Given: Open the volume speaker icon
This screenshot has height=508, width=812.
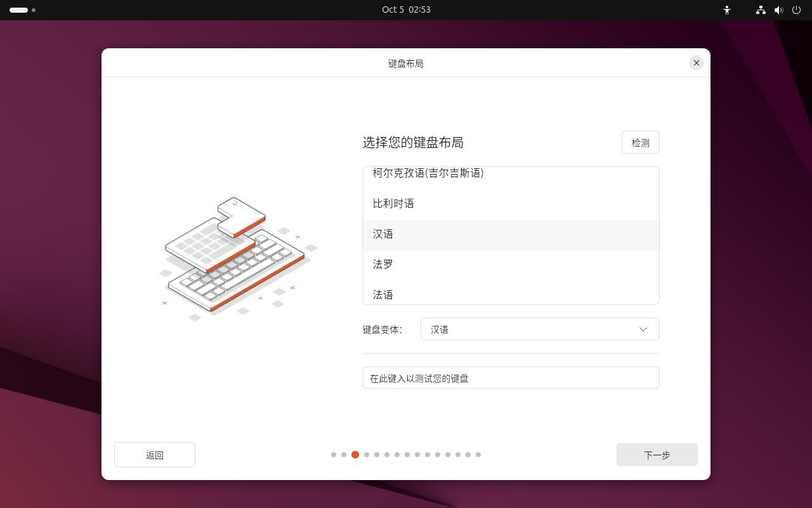Looking at the screenshot, I should (778, 10).
